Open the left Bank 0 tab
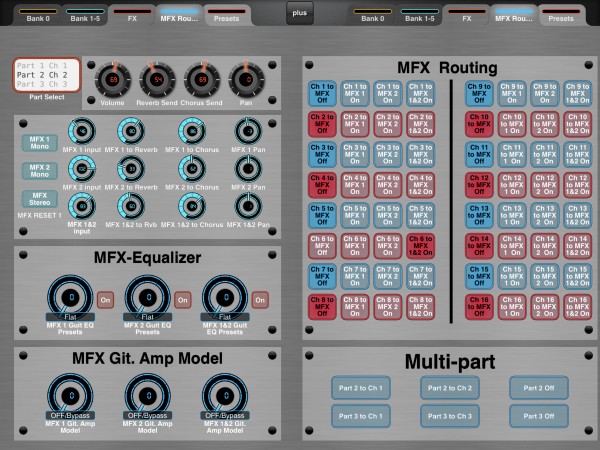Screen dimensions: 600x450 point(38,15)
